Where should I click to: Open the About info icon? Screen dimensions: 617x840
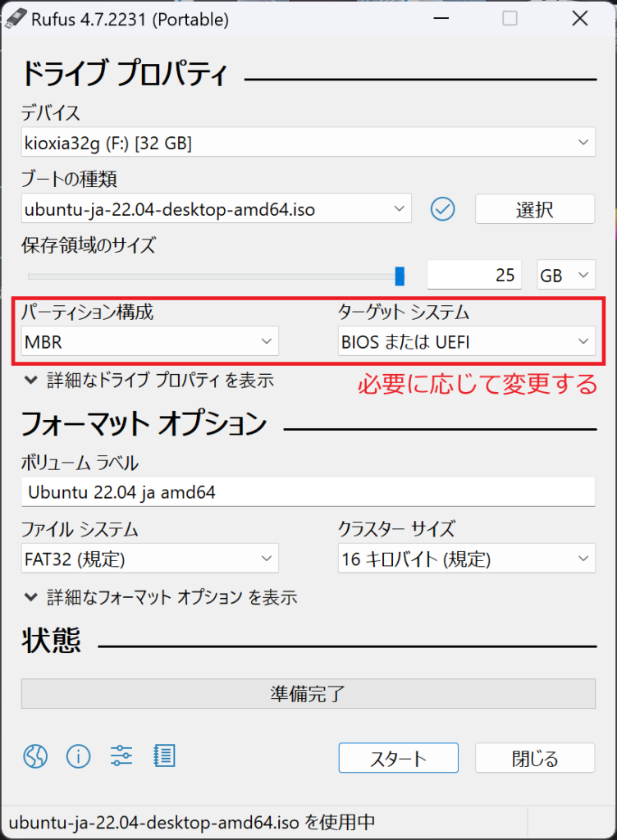tap(78, 756)
